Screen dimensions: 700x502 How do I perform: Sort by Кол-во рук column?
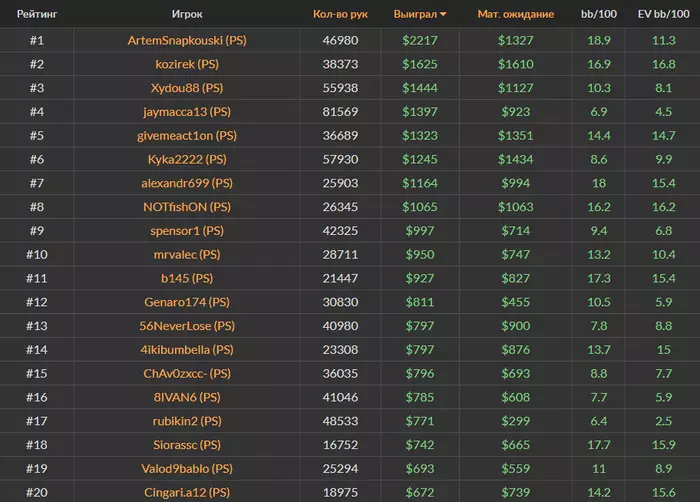(x=340, y=15)
